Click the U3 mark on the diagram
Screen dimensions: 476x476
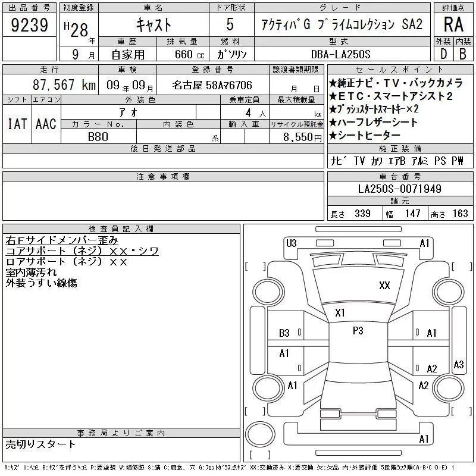tap(291, 243)
